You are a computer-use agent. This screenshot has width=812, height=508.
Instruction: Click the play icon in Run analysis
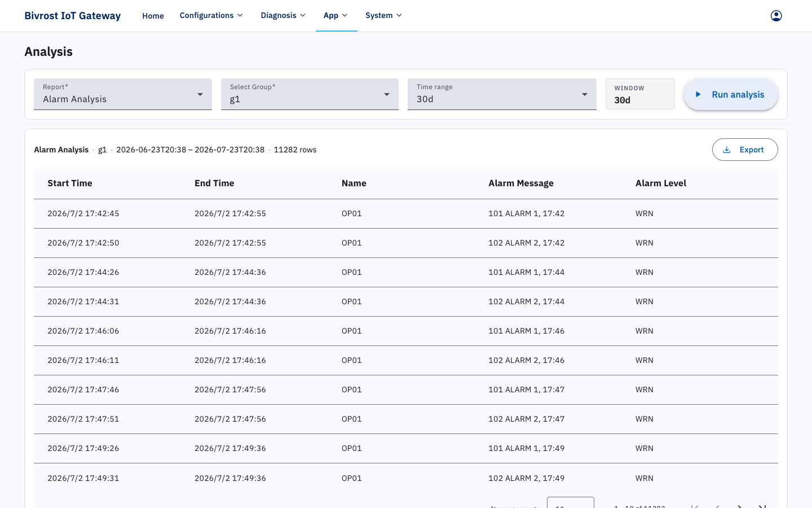tap(698, 95)
